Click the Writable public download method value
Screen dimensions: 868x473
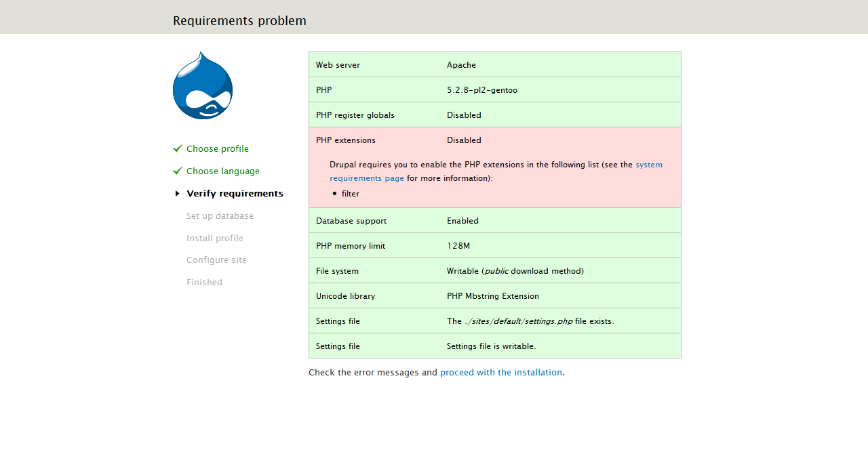click(x=515, y=271)
